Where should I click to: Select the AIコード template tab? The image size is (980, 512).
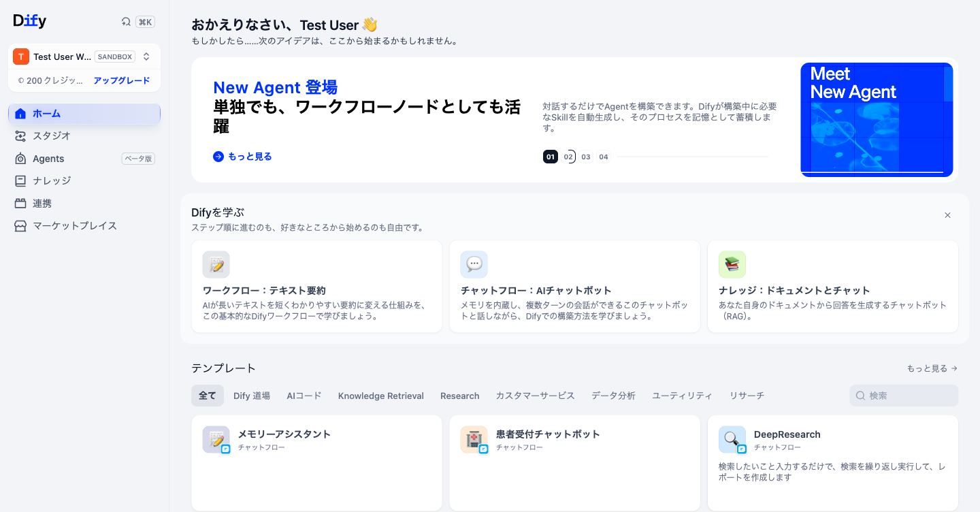304,396
